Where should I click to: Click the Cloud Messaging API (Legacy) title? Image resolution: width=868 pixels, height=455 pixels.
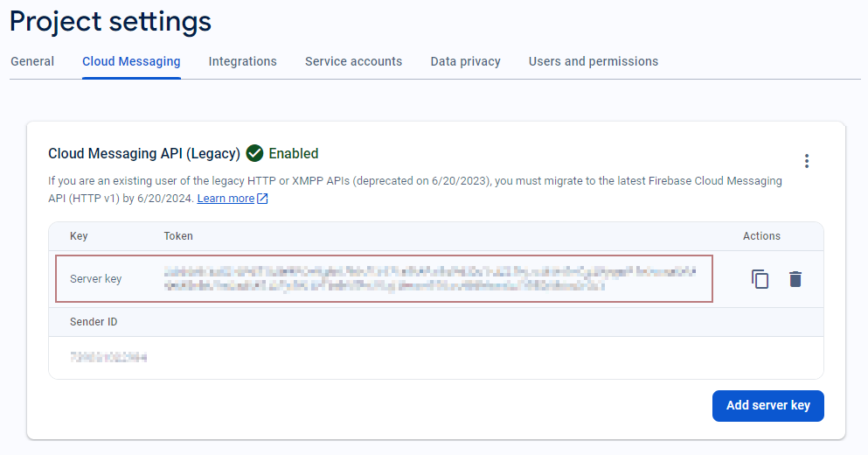tap(143, 153)
